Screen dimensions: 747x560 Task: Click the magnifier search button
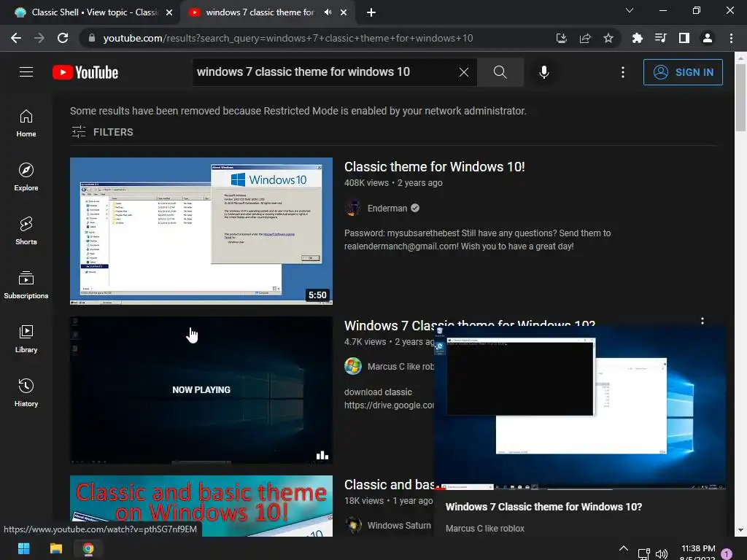[x=500, y=72]
